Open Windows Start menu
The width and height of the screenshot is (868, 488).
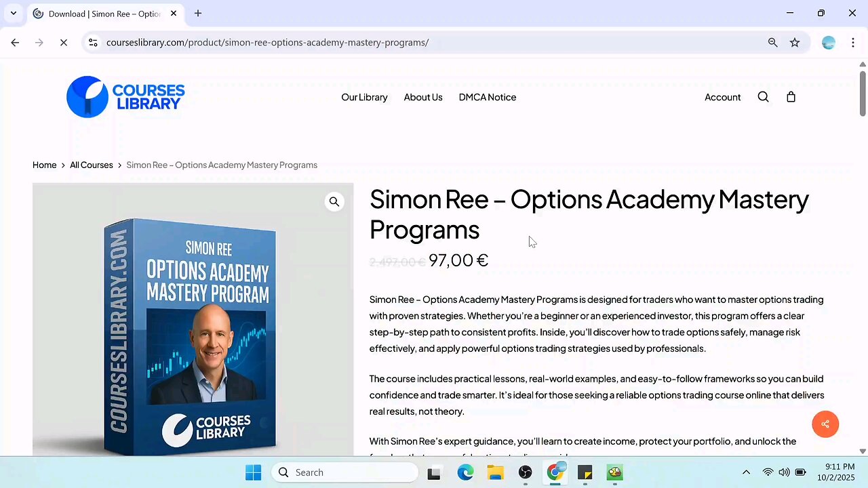click(253, 472)
